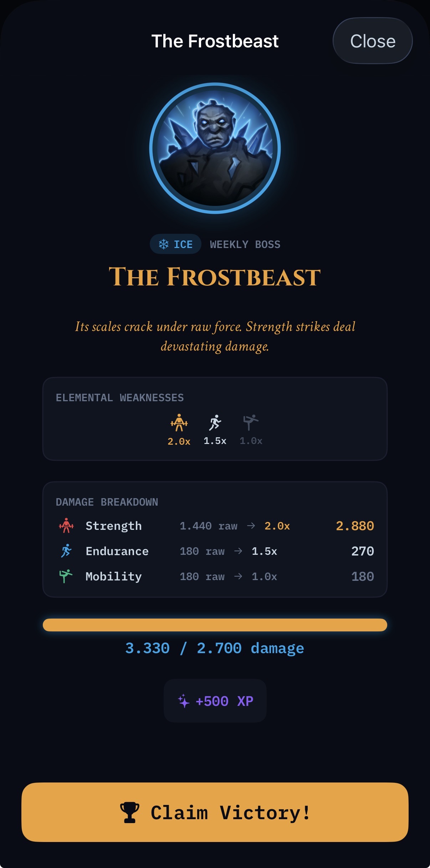Tap the Mobility stretch weakness icon
This screenshot has width=430, height=868.
[251, 423]
